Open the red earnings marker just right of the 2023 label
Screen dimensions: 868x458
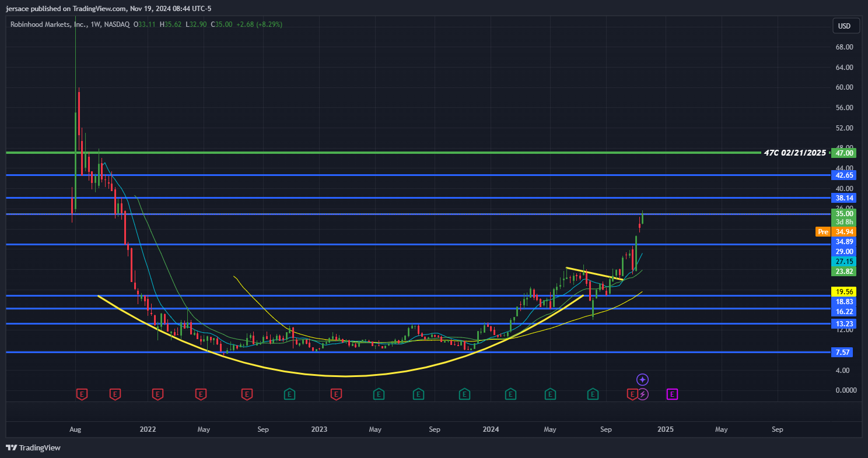(x=336, y=394)
